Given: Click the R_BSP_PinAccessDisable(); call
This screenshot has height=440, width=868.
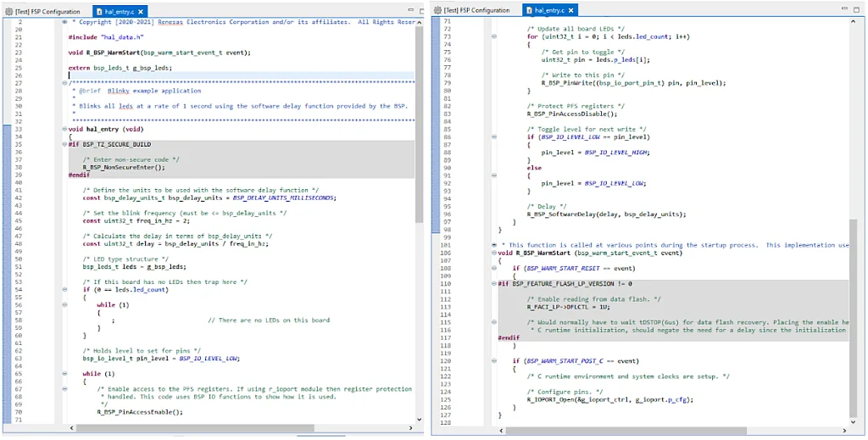Looking at the screenshot, I should pyautogui.click(x=572, y=114).
